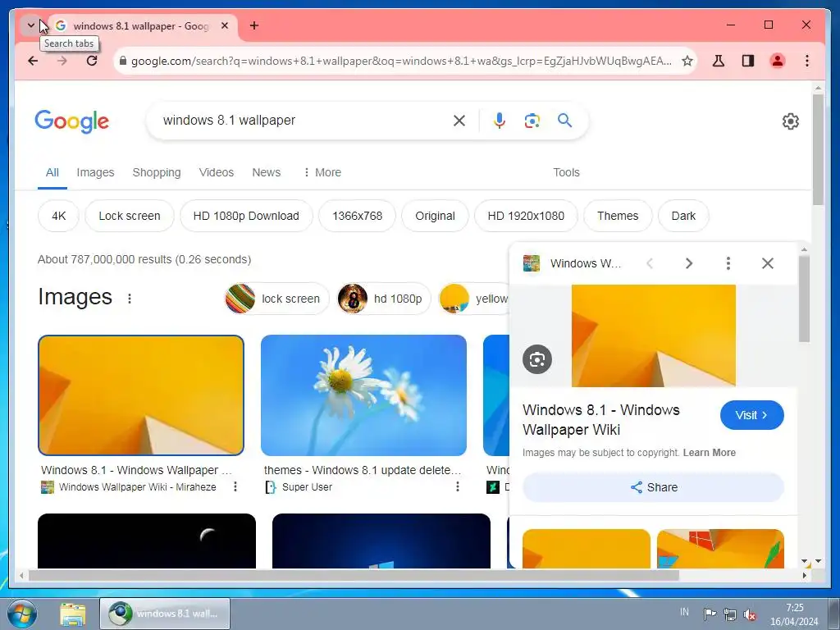
Task: Expand the More search categories menu
Action: pos(322,172)
